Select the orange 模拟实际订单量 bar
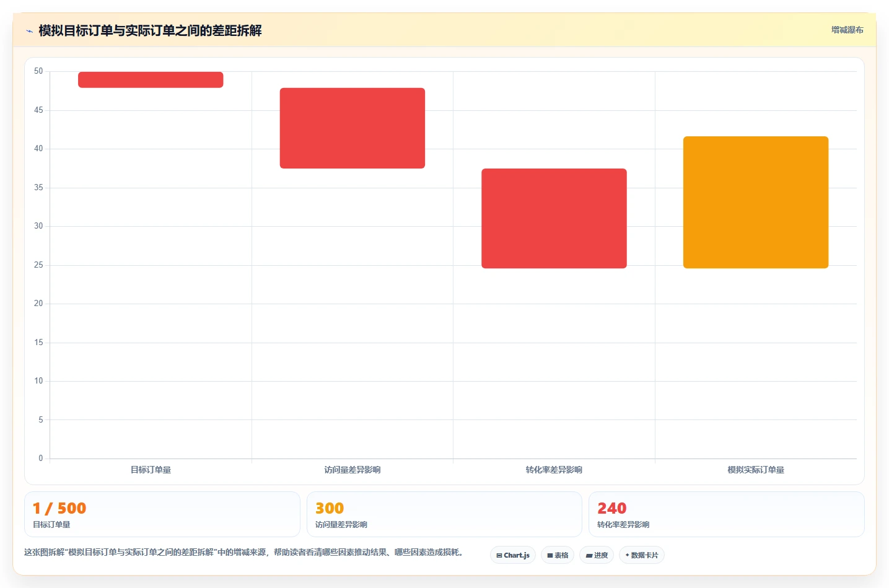The width and height of the screenshot is (889, 588). 756,202
